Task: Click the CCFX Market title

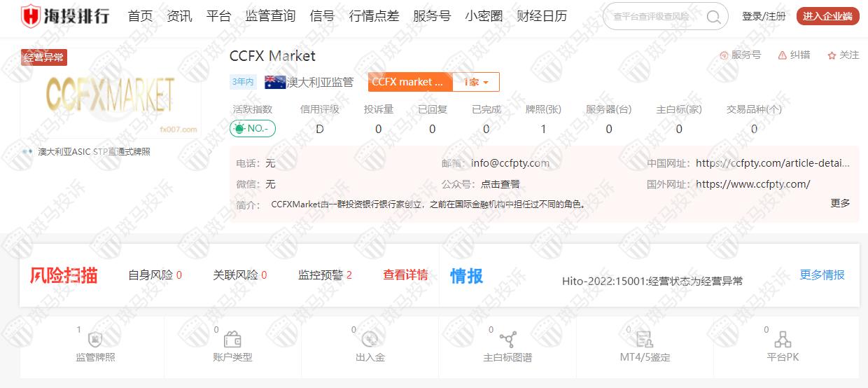Action: (272, 56)
